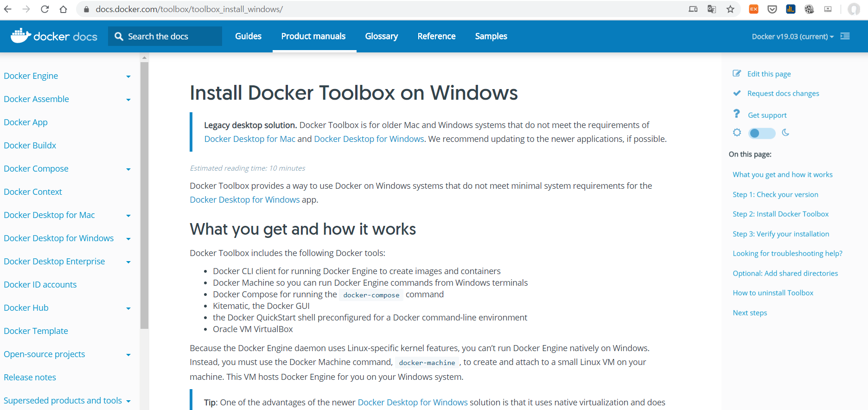Open Docker v19.03 version dropdown
Screen dimensions: 868x410
[x=792, y=36]
